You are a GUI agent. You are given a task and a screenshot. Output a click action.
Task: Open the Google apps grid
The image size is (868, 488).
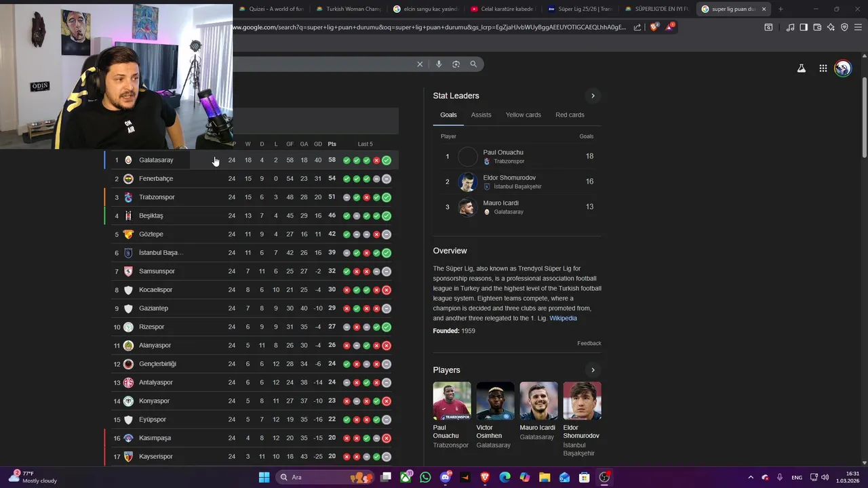point(823,68)
